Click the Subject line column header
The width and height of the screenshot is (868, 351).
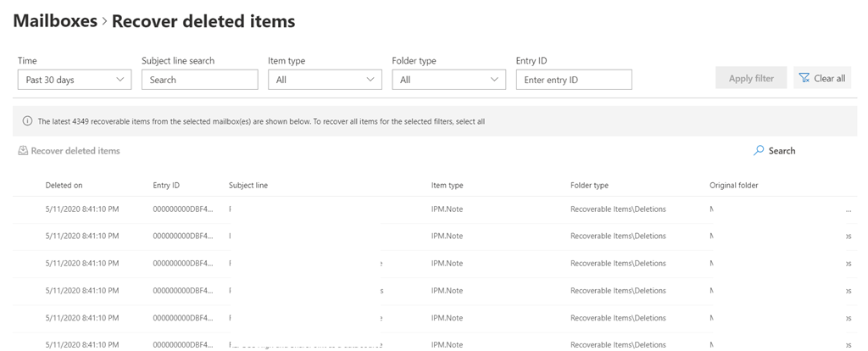(x=248, y=185)
